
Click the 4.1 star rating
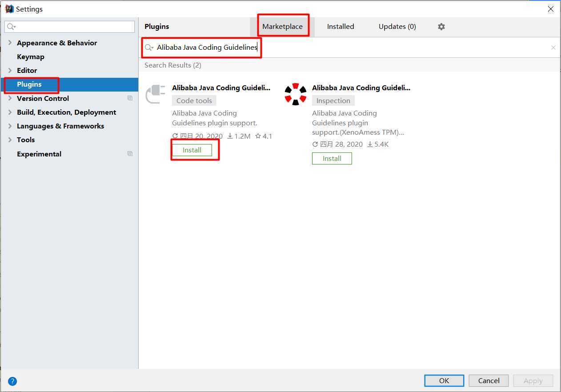[x=264, y=136]
